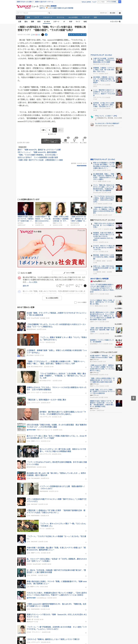Viewport: 138px width, 644px height.
Task: Submit keyword search with magnifier icon
Action: pyautogui.click(x=49, y=13)
